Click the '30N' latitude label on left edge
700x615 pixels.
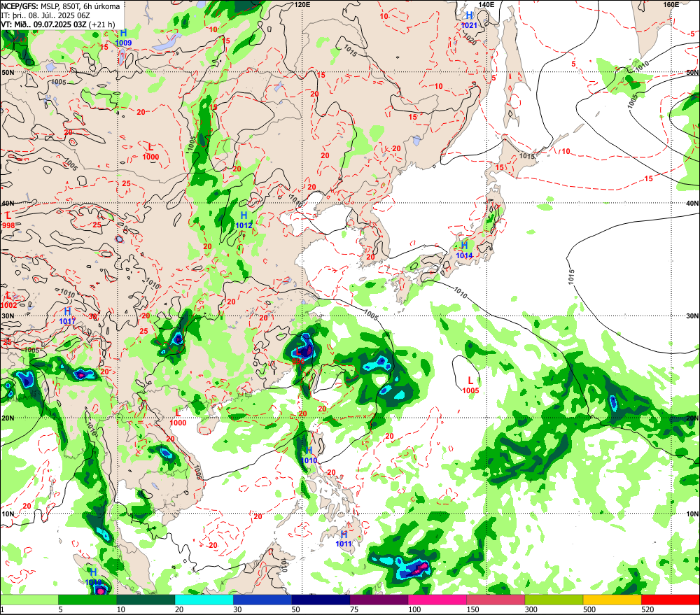(8, 316)
